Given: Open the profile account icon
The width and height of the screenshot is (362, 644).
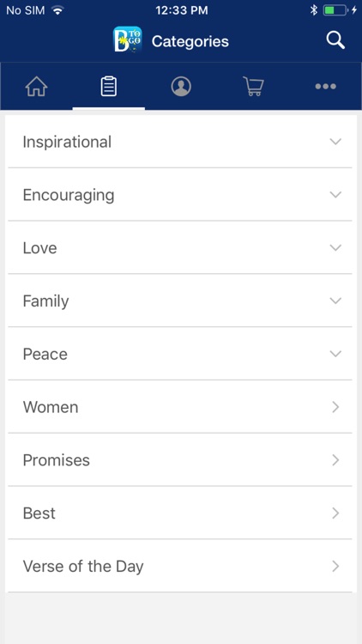Looking at the screenshot, I should [x=181, y=87].
